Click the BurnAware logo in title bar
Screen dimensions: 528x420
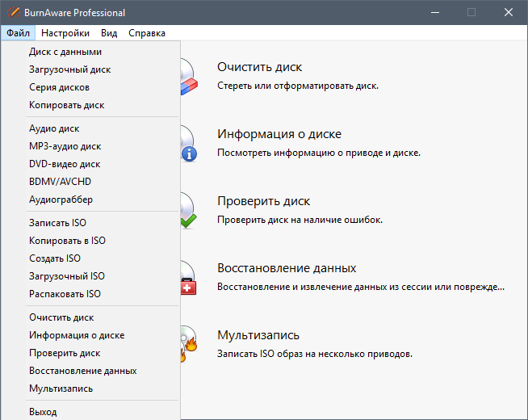click(14, 12)
